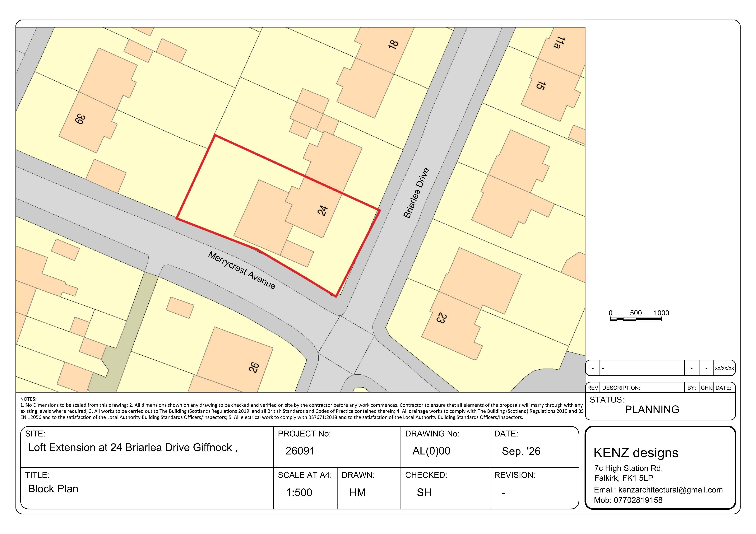The image size is (756, 534).
Task: Select house number 18 label
Action: pos(393,44)
